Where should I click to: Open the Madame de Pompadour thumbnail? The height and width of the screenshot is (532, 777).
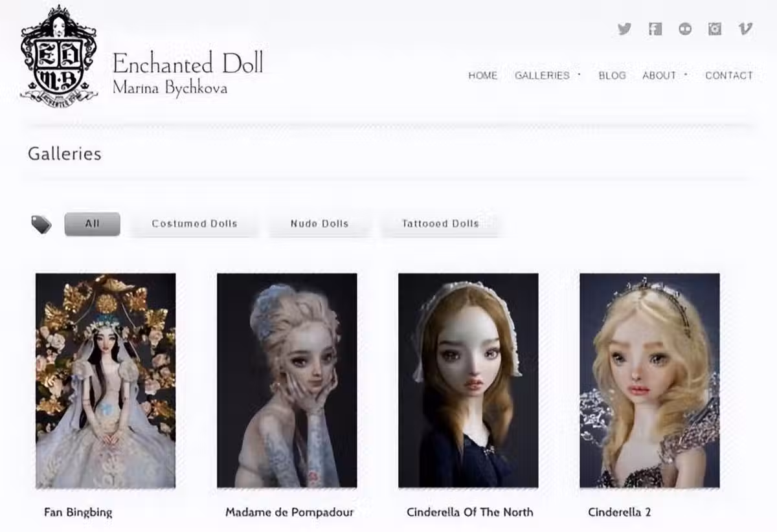pyautogui.click(x=287, y=381)
